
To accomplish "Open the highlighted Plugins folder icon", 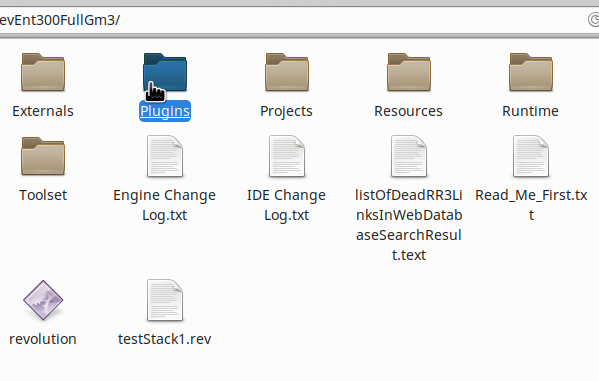I will [x=165, y=72].
